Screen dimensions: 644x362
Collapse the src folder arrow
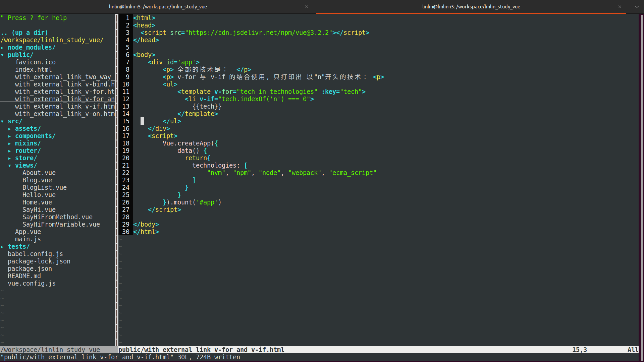2,121
